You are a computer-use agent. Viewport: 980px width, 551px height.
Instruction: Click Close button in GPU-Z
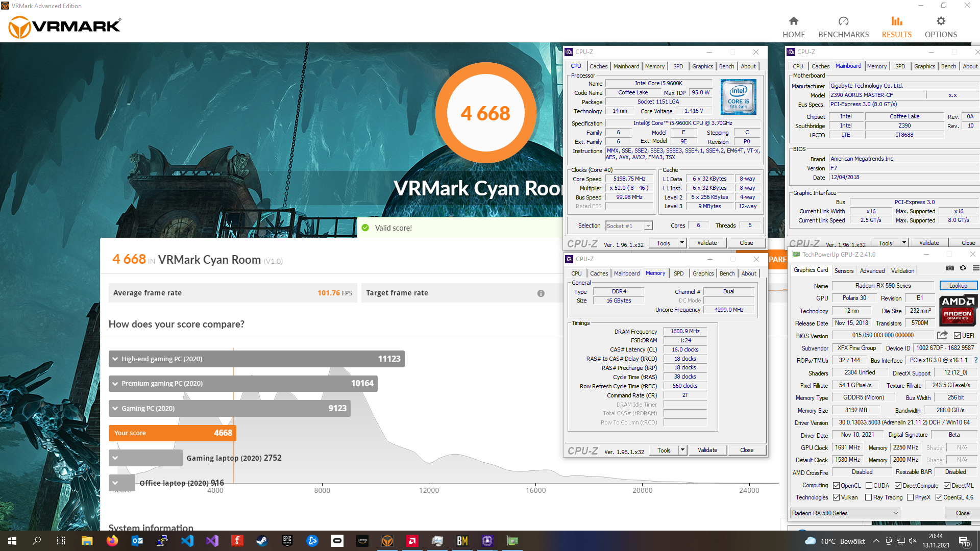[962, 513]
